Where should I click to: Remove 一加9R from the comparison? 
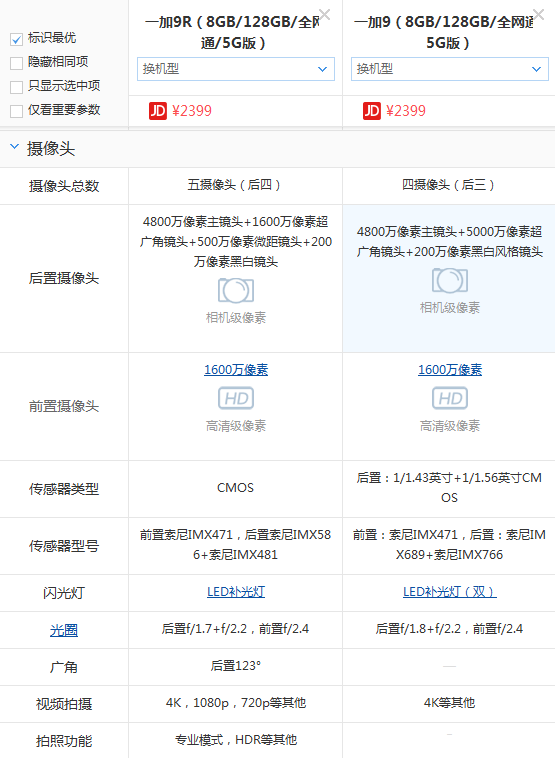coord(324,15)
